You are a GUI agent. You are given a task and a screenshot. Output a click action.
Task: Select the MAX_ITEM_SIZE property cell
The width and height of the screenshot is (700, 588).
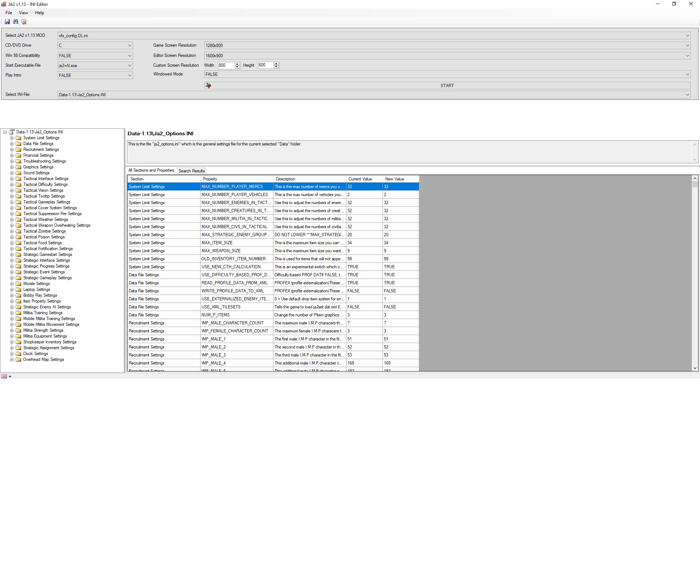tap(237, 243)
